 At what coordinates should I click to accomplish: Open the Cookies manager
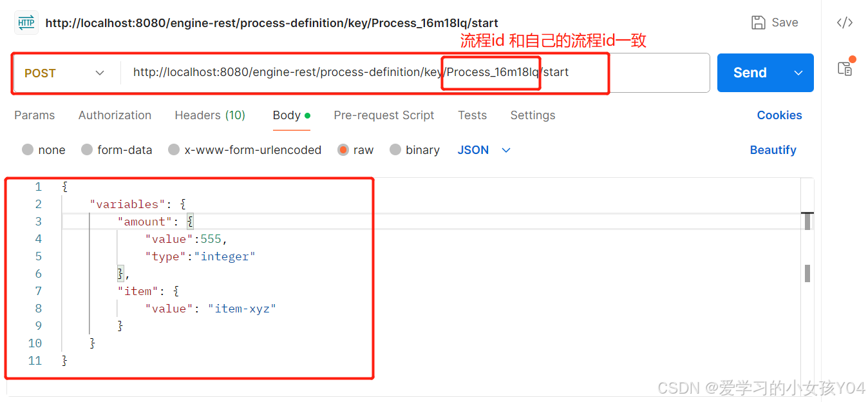[x=779, y=115]
